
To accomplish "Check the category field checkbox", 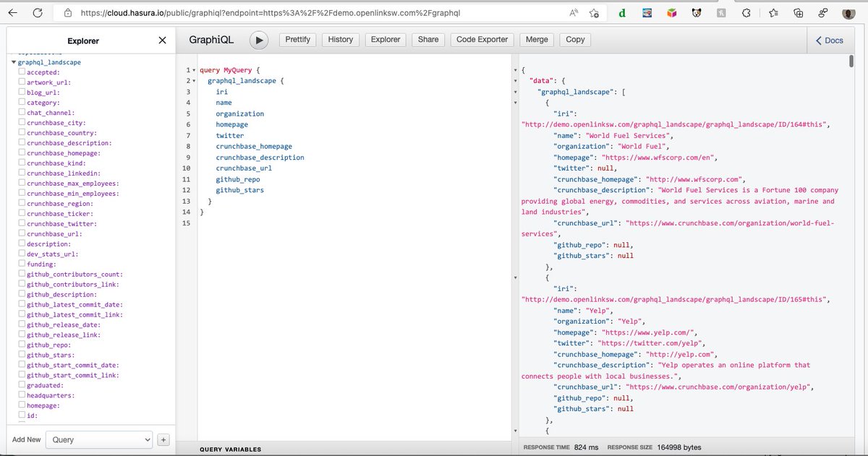I will (x=22, y=103).
